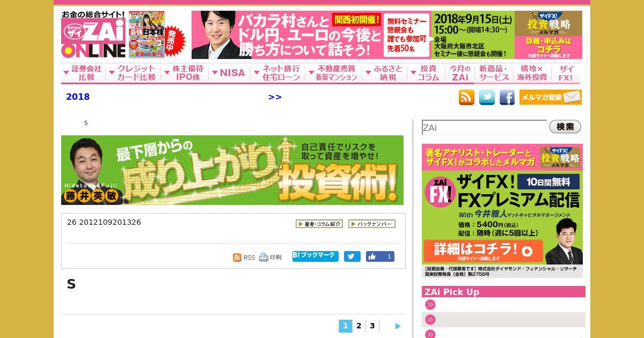Open the 証券会社比較 menu
Viewport: 644px width, 338px height.
(x=83, y=73)
